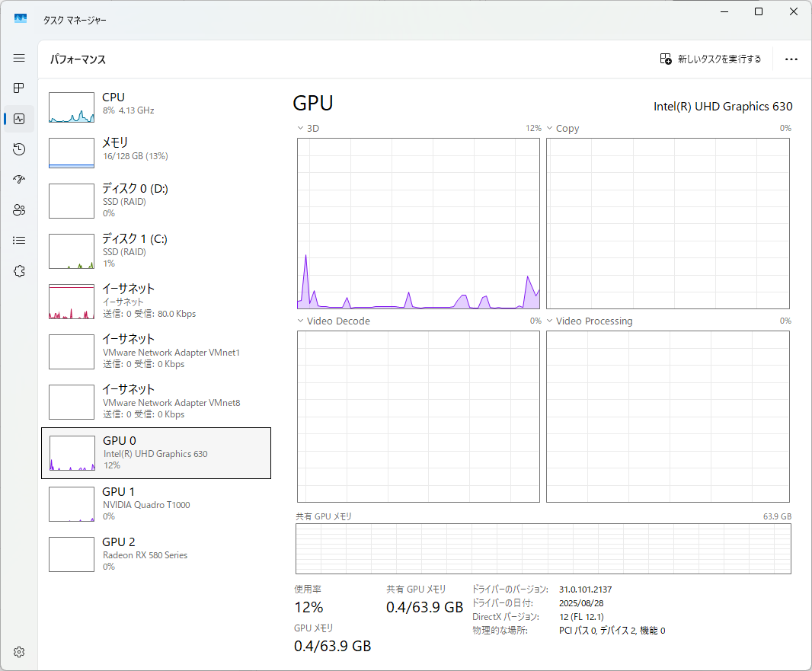Click the Task Manager app icon in title bar
812x671 pixels.
(21, 18)
